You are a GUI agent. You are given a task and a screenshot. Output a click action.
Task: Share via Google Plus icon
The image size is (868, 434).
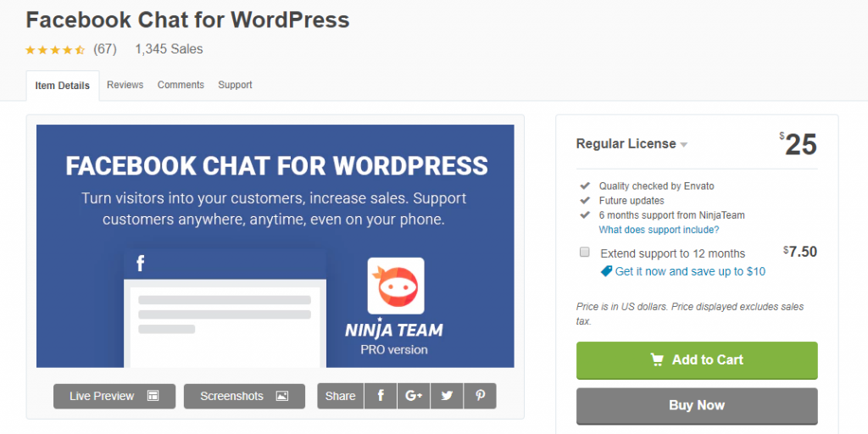[x=414, y=396]
